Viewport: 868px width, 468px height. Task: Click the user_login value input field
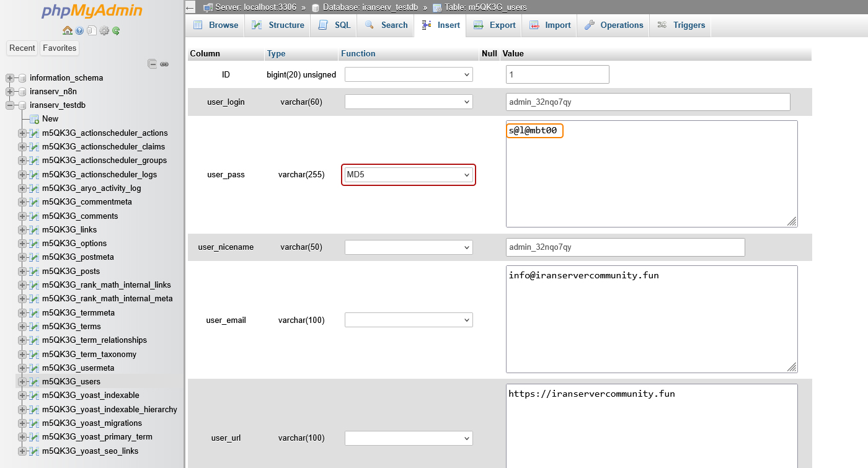point(648,102)
